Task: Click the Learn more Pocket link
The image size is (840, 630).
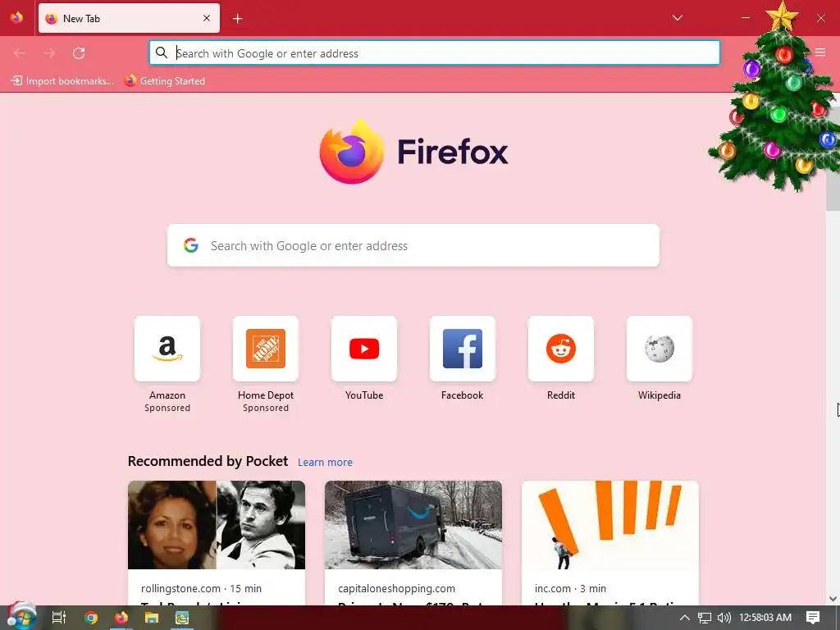Action: (325, 462)
